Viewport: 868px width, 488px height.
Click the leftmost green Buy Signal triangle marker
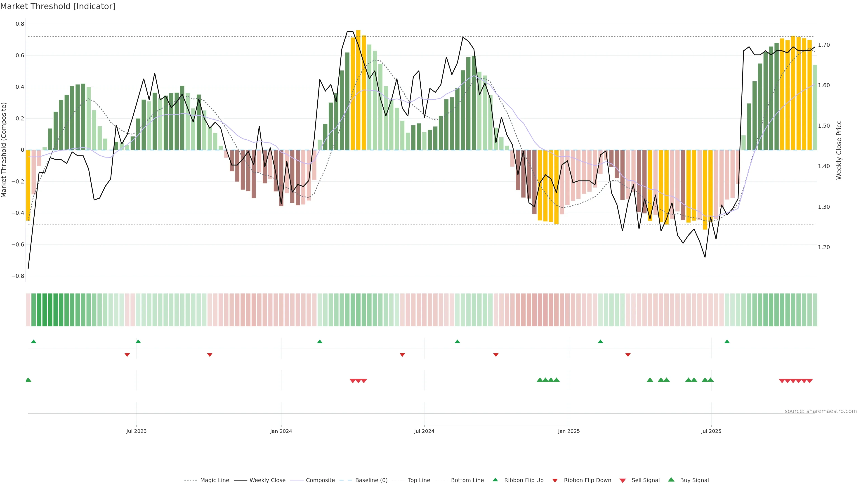[x=28, y=380]
